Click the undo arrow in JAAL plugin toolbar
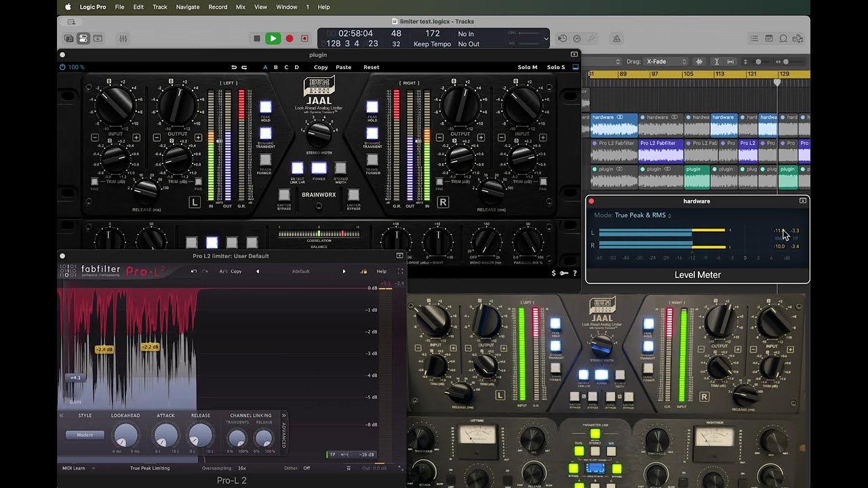 coord(234,67)
